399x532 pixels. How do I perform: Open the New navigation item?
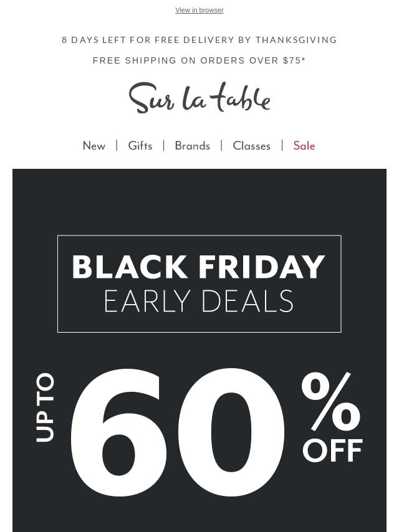point(94,146)
